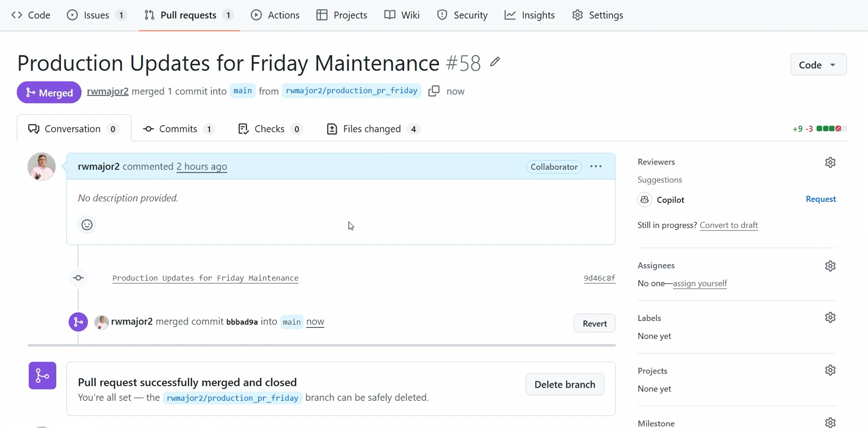Viewport: 868px width, 428px height.
Task: Open the Milestone settings gear
Action: [830, 422]
